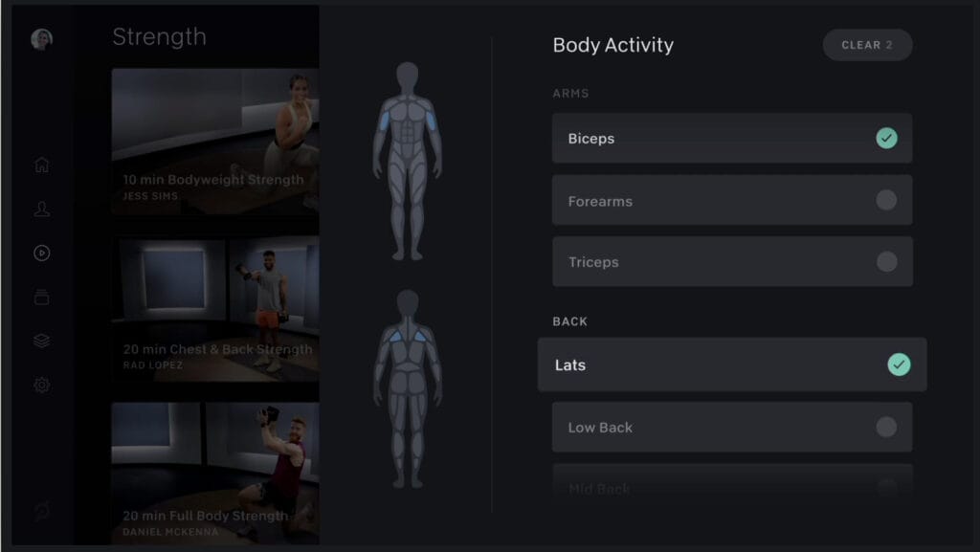Open the stacked collections icon
This screenshot has height=552, width=980.
click(x=42, y=297)
